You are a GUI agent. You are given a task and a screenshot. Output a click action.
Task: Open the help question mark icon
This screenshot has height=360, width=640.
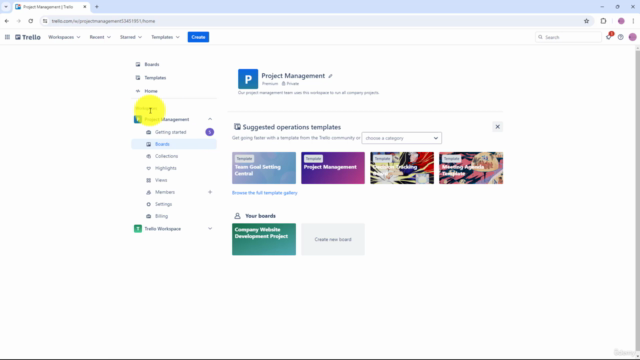point(620,37)
